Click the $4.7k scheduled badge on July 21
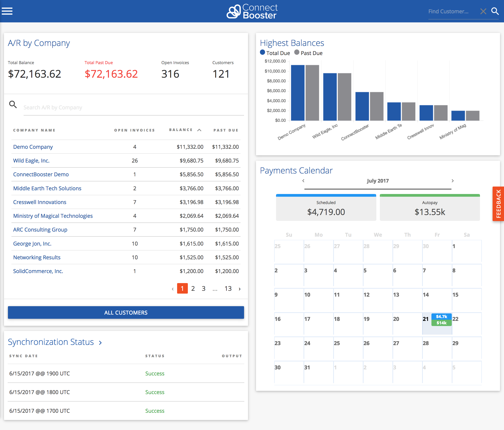The image size is (504, 430). point(441,316)
